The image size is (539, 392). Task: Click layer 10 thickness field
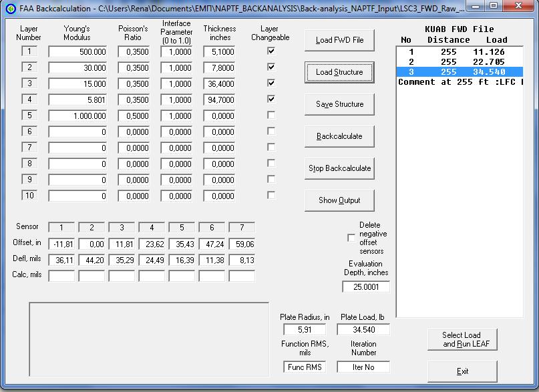point(219,196)
